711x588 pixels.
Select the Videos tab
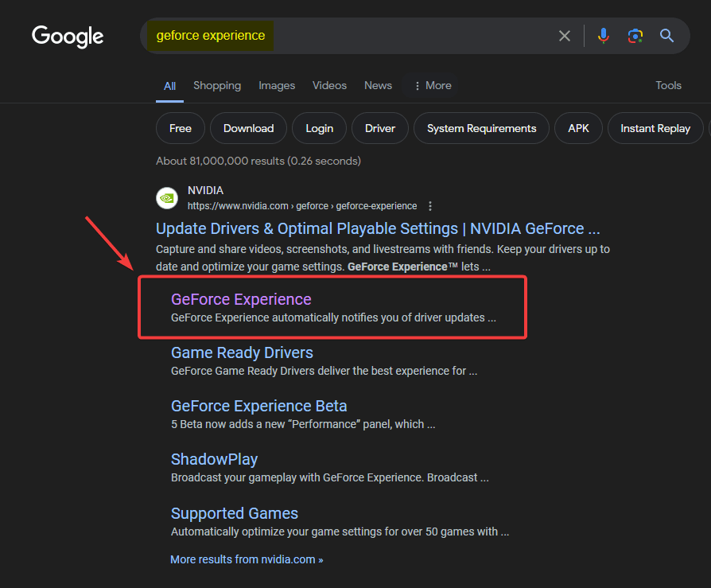329,85
